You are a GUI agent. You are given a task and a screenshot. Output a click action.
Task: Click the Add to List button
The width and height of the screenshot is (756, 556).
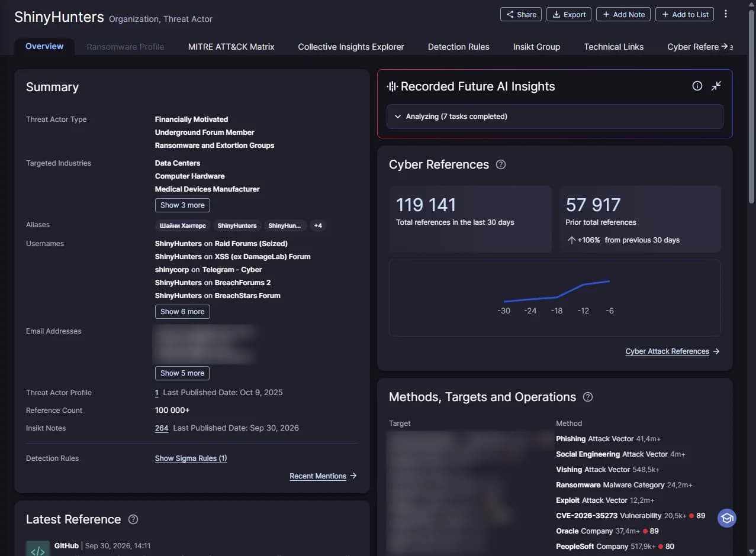coord(684,14)
